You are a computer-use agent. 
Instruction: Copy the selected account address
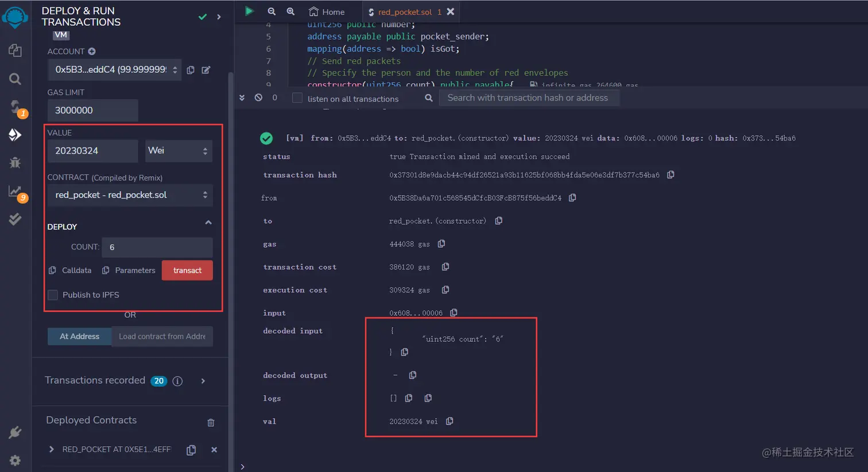(x=191, y=70)
